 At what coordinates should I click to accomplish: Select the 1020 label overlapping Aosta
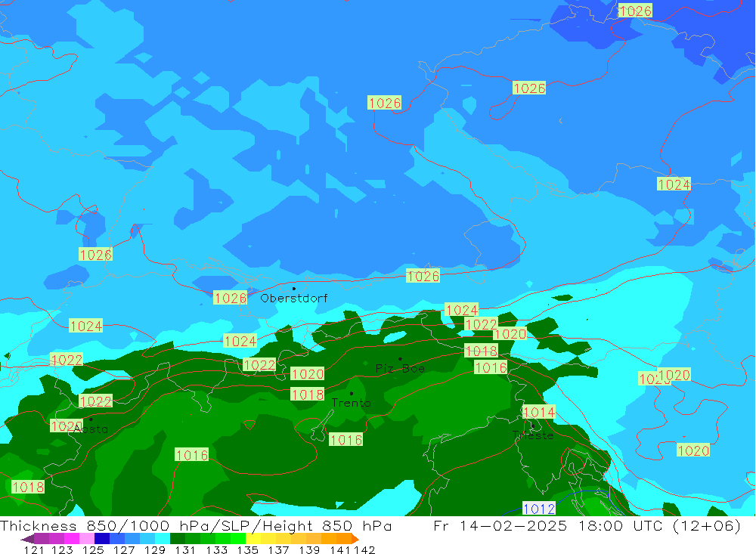(x=66, y=426)
